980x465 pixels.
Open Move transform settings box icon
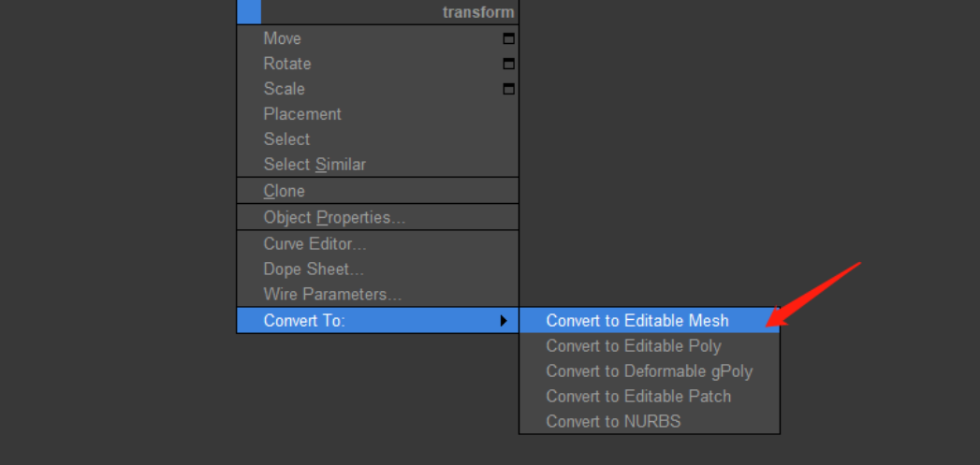509,39
